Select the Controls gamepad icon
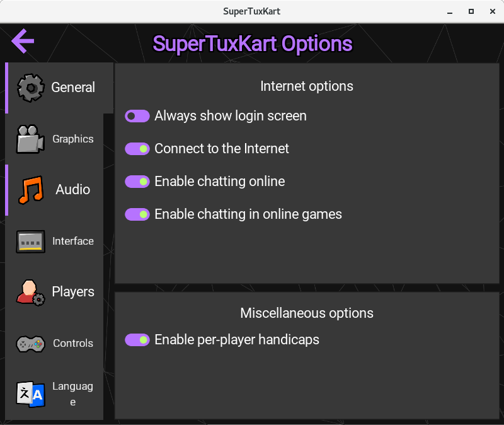The height and width of the screenshot is (425, 504). tap(30, 343)
